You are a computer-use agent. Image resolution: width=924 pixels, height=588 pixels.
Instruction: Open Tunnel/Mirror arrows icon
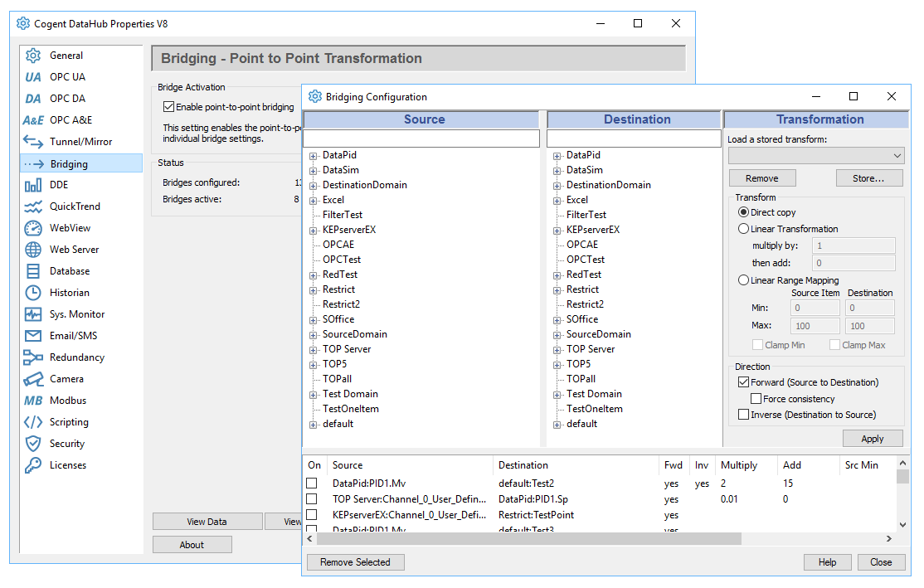tap(33, 142)
